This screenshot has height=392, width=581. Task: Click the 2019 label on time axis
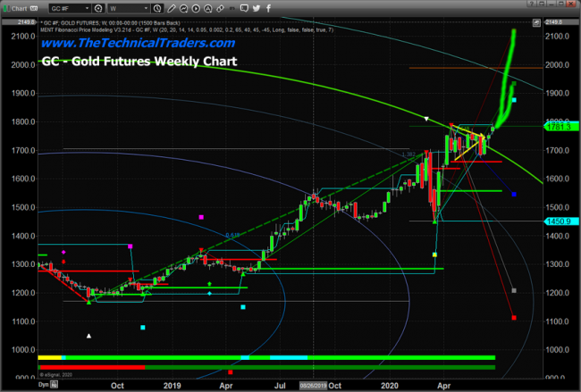(173, 386)
